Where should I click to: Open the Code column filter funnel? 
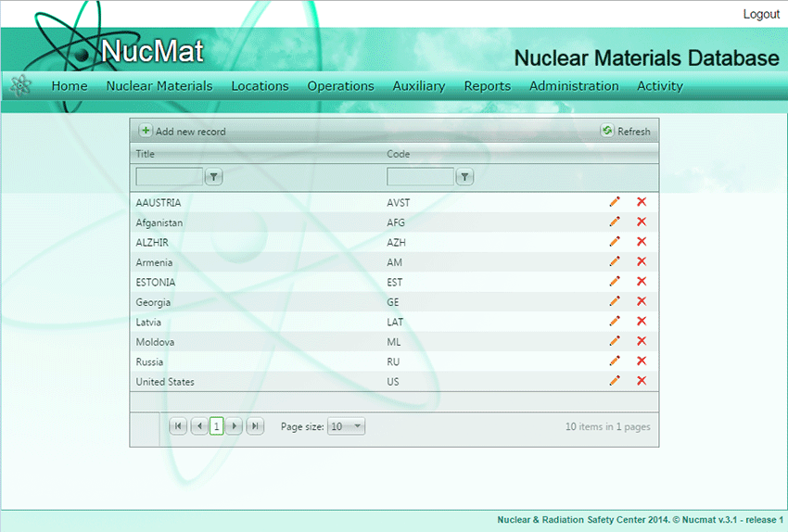[x=464, y=177]
